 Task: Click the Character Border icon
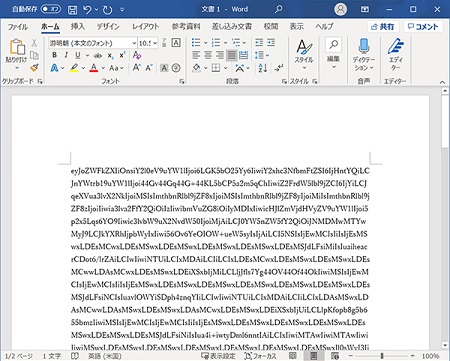coord(176,43)
